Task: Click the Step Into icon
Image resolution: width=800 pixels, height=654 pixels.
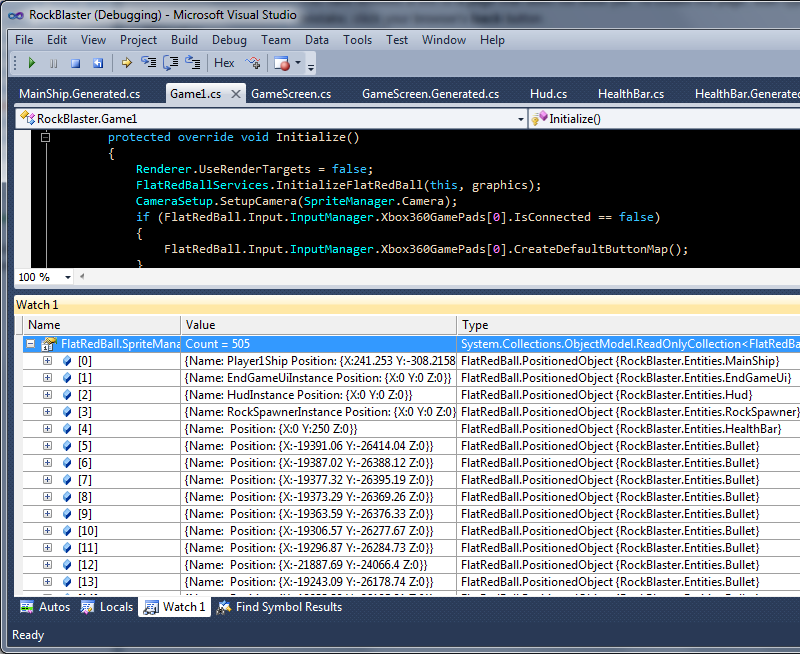Action: [x=148, y=63]
